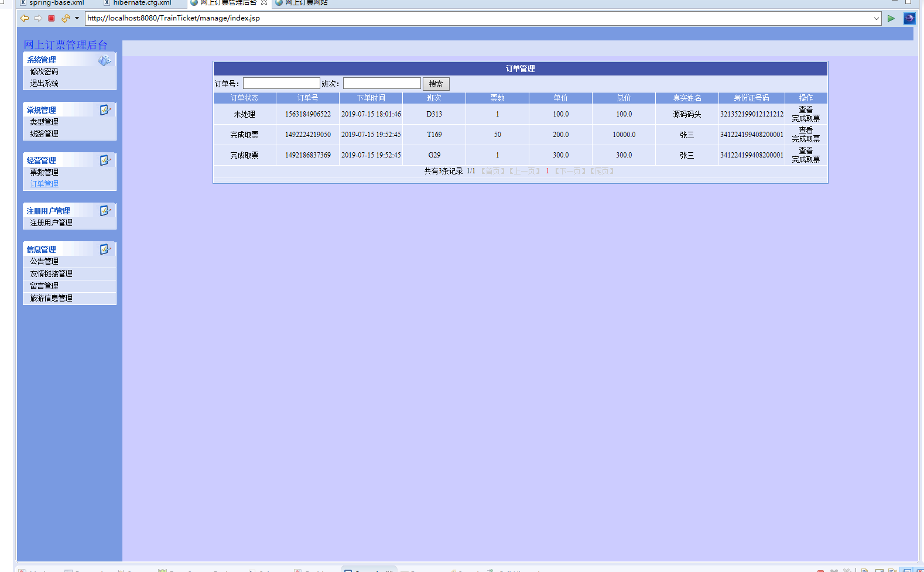Click train number D313 cell
The image size is (924, 572).
(434, 114)
